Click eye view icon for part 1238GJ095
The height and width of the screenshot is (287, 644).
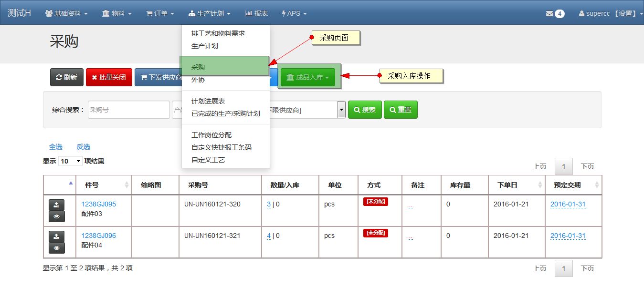click(x=57, y=216)
